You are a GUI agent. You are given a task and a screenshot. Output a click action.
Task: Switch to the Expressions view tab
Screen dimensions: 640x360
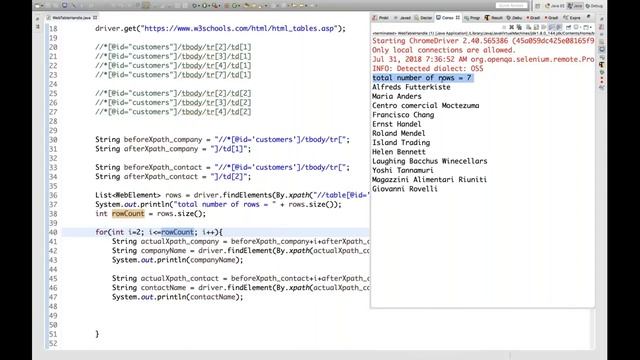572,18
